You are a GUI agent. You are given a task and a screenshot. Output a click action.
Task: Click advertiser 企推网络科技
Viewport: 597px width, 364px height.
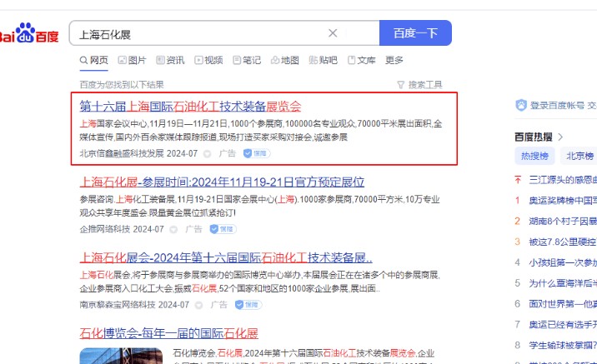(105, 229)
